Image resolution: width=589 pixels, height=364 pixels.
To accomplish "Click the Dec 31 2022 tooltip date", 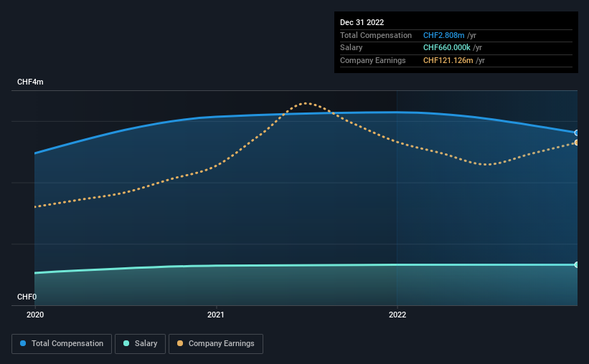I will pos(362,22).
